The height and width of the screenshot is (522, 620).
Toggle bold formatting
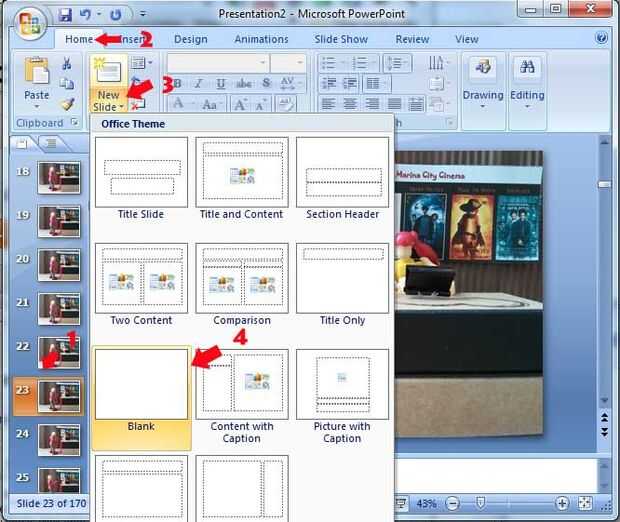coord(177,83)
